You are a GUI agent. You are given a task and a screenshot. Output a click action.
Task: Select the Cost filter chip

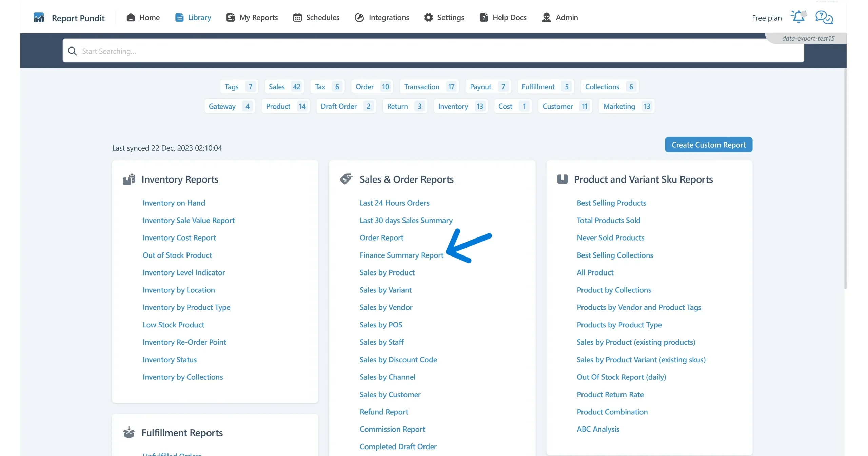[513, 106]
